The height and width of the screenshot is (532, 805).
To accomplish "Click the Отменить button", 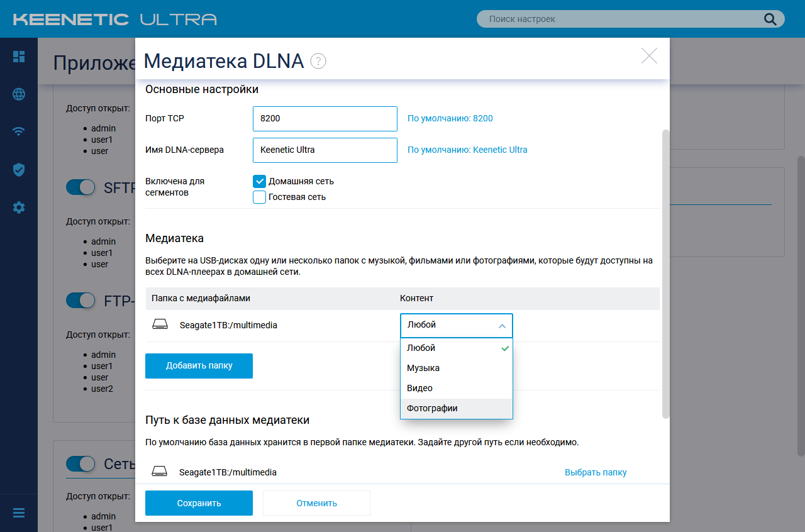I will tap(316, 503).
